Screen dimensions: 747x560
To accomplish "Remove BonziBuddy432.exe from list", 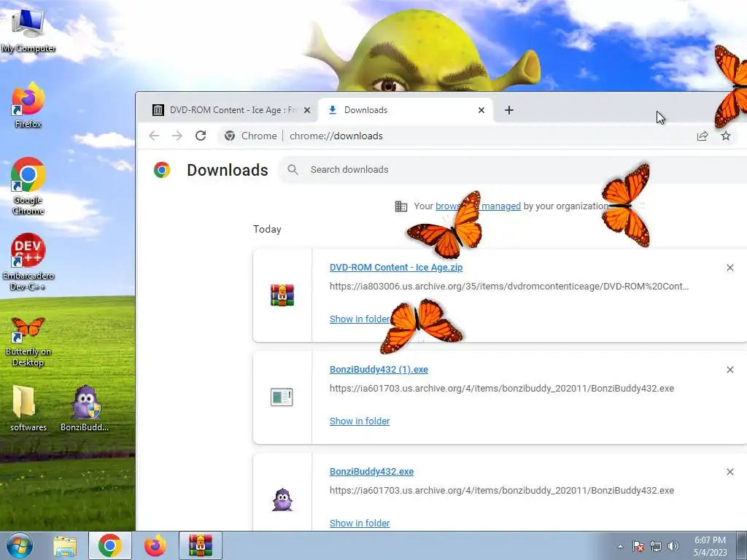I will (x=729, y=472).
